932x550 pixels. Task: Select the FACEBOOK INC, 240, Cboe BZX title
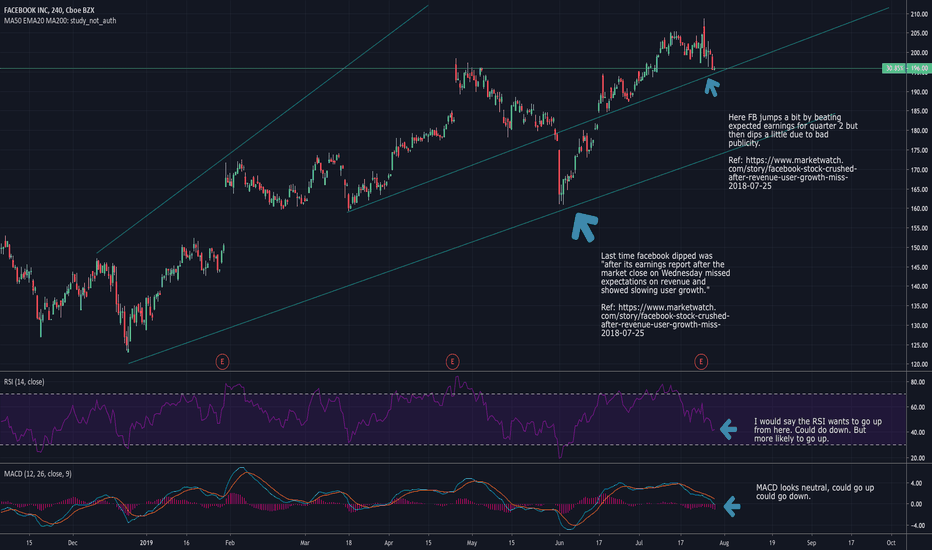(49, 10)
